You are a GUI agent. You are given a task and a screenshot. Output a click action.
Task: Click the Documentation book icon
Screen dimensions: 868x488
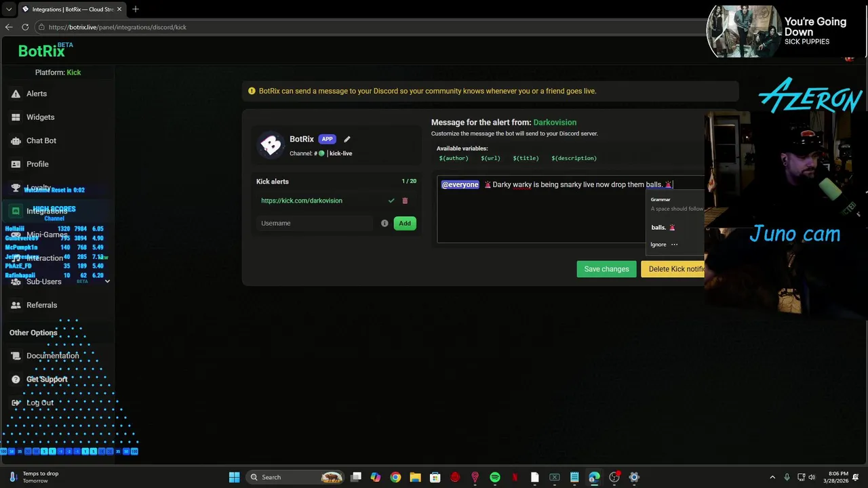[16, 356]
